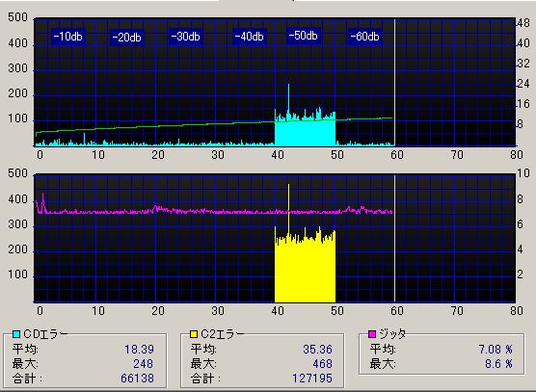Click the '最大' label in jitter panel

click(x=383, y=364)
